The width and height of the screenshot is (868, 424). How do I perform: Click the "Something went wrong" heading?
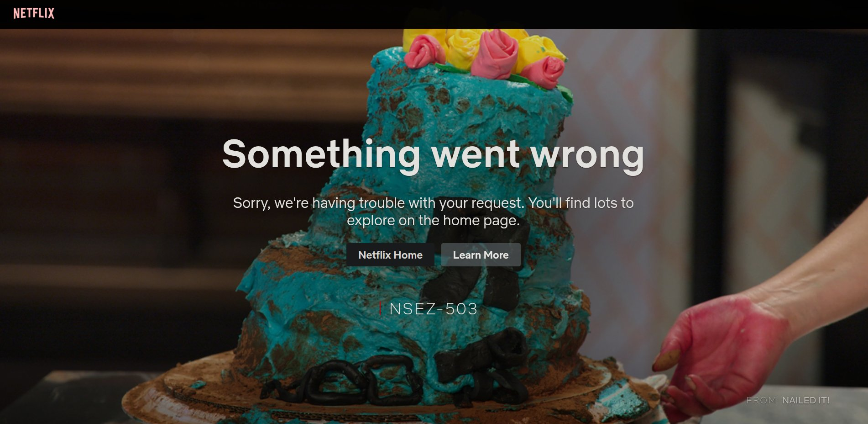(x=433, y=154)
